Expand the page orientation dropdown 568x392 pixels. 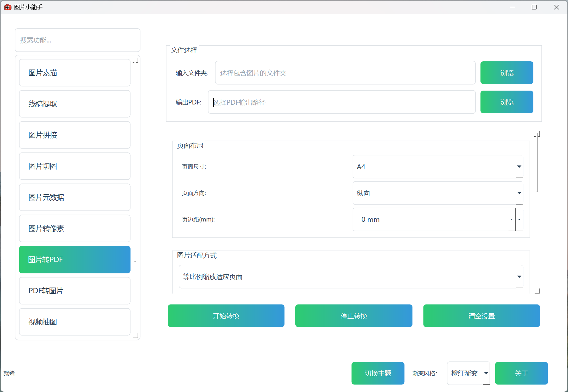pos(438,193)
